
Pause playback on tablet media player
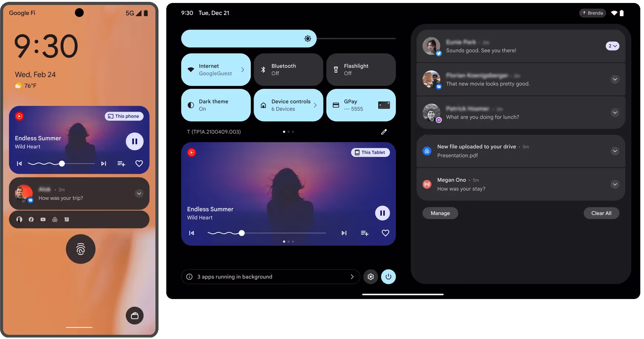pyautogui.click(x=383, y=213)
